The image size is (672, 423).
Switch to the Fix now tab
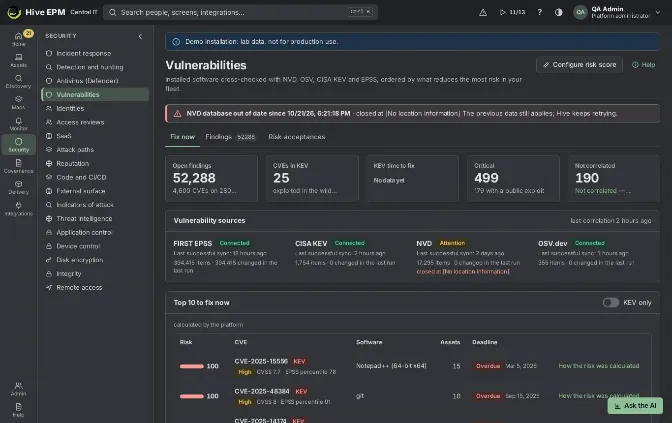(183, 137)
